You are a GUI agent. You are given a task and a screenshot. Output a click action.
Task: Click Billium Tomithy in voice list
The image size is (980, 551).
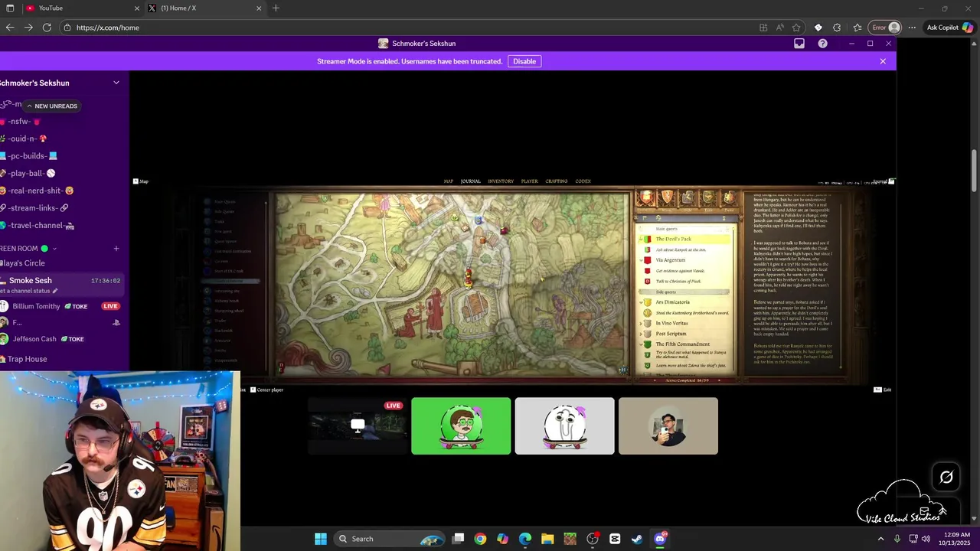[36, 306]
